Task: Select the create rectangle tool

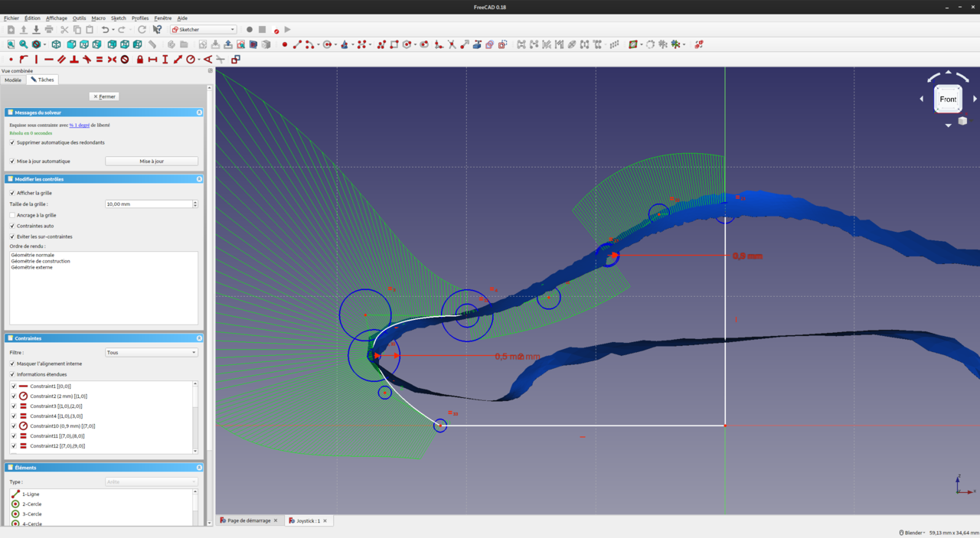Action: 394,44
